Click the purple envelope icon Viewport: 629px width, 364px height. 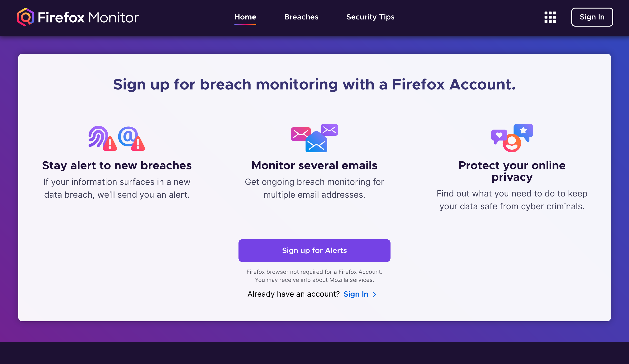click(x=329, y=130)
